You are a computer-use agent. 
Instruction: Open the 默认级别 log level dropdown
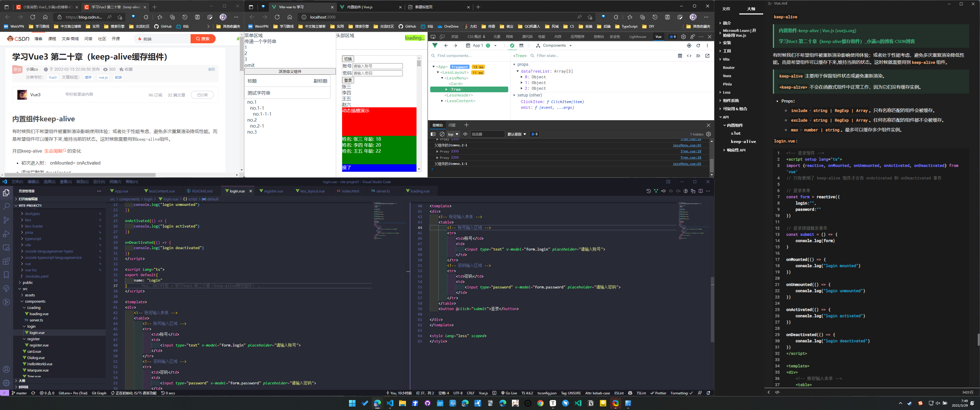(516, 134)
